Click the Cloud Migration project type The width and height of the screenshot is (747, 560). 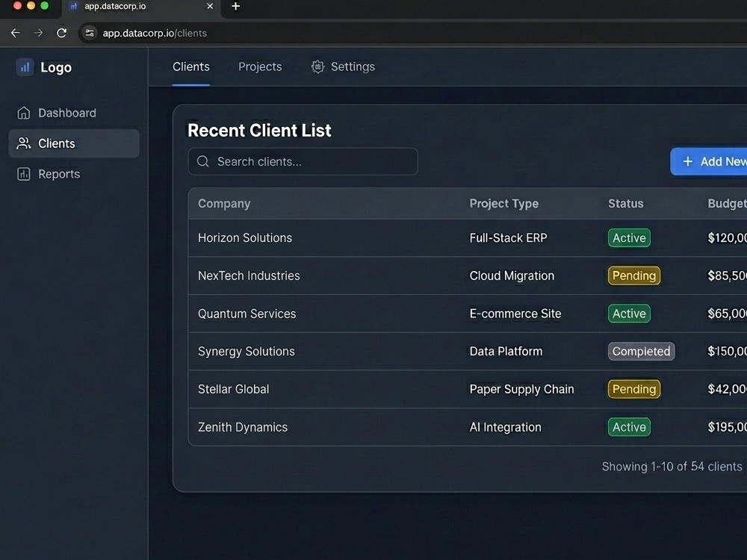pyautogui.click(x=512, y=276)
